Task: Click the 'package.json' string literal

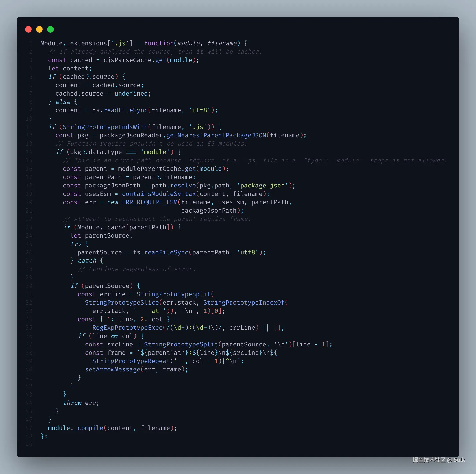Action: coord(262,186)
